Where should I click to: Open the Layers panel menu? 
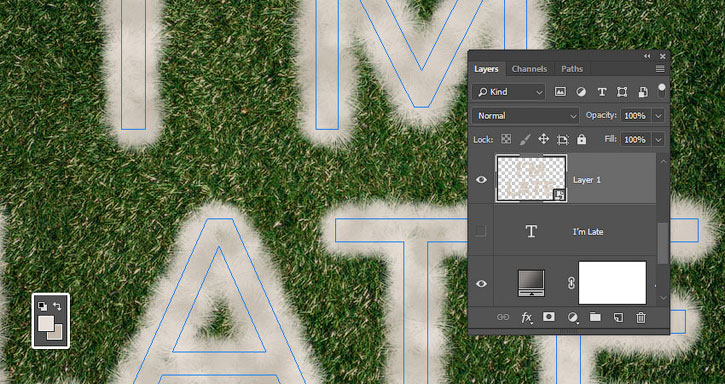[660, 69]
